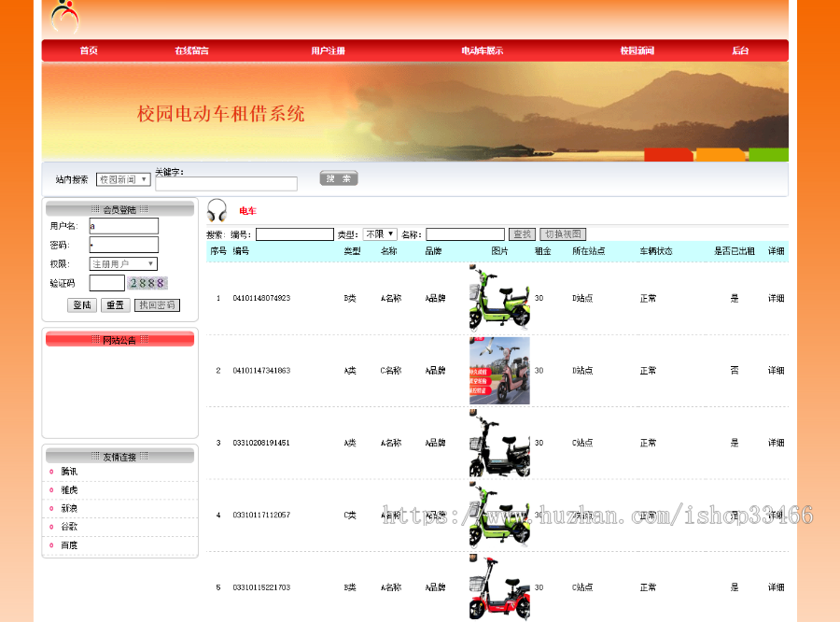Click 找回密码 to recover password
840x622 pixels.
[155, 304]
